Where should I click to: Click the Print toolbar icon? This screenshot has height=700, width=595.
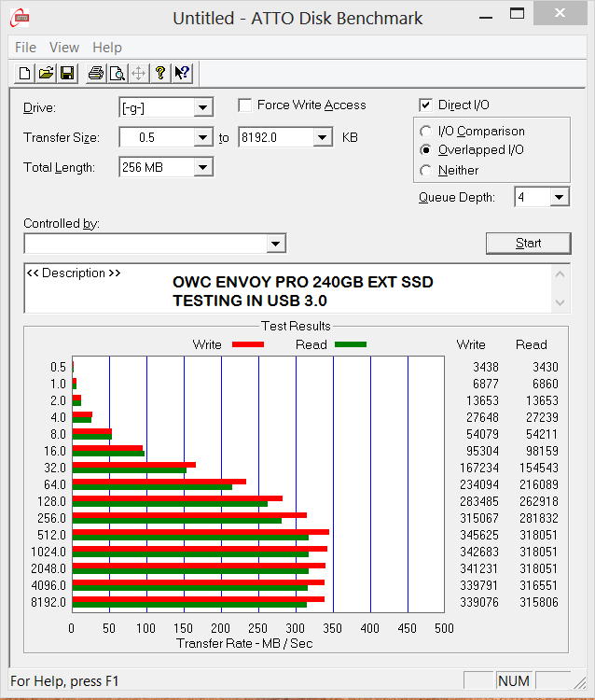click(95, 73)
